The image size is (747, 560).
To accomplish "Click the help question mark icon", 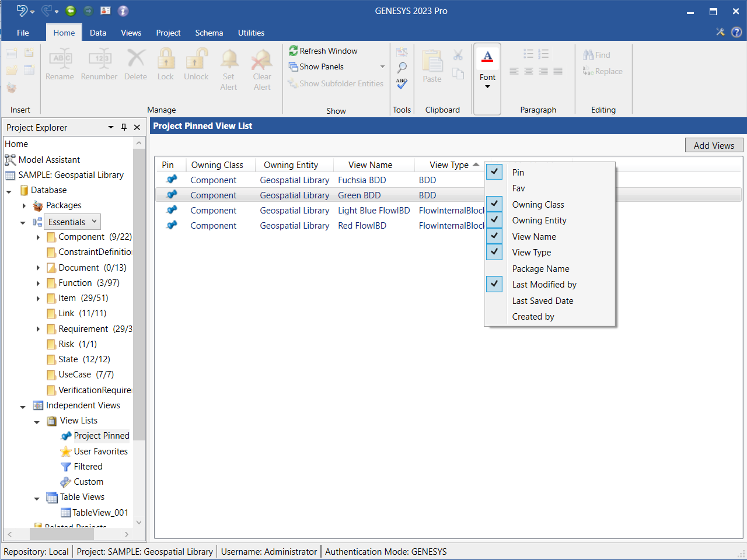I will 736,33.
